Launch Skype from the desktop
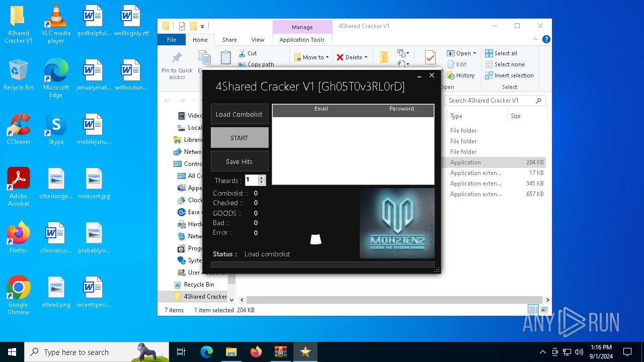The width and height of the screenshot is (644, 362). pyautogui.click(x=56, y=129)
